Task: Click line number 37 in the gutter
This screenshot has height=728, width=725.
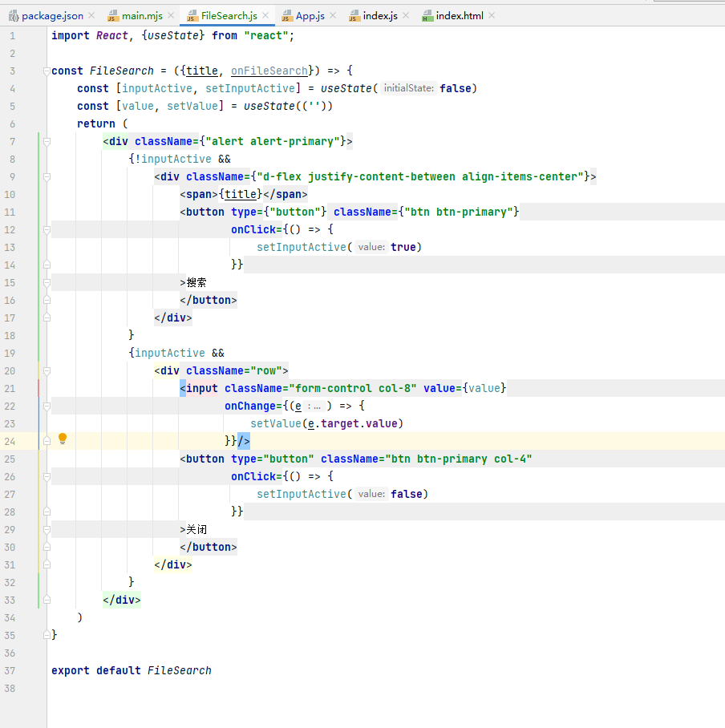Action: (x=10, y=671)
